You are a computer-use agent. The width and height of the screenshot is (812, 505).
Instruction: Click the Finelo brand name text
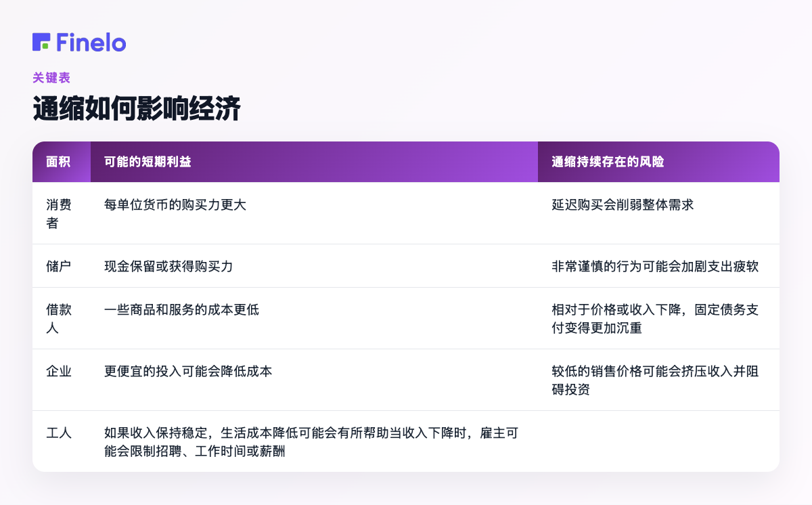[91, 42]
